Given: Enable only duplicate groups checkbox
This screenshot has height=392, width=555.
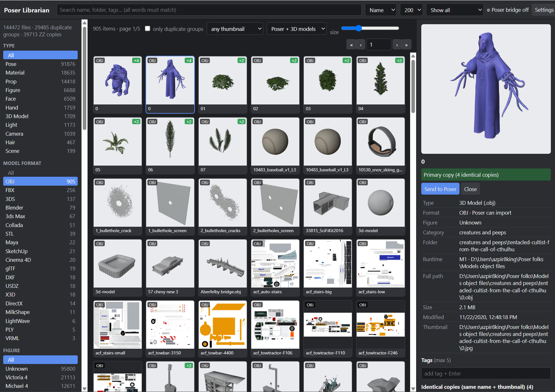Looking at the screenshot, I should coord(147,29).
